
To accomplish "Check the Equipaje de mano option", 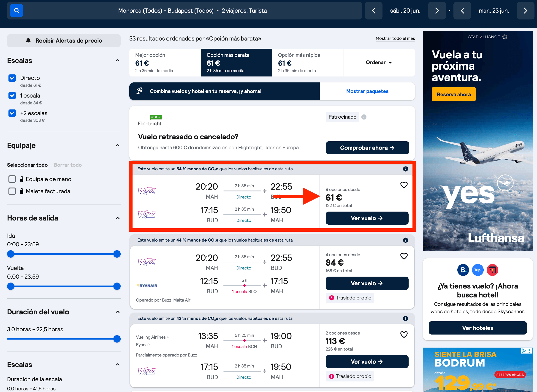I will pos(12,179).
